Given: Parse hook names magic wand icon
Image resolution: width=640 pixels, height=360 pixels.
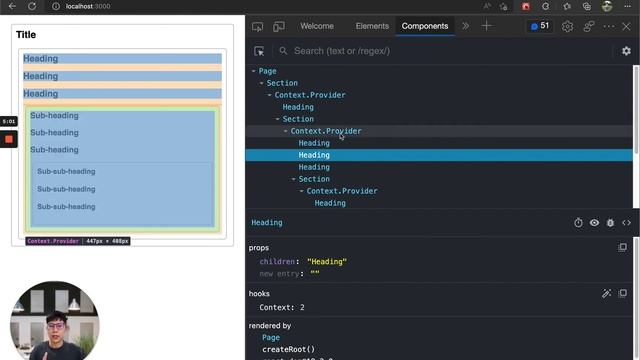Looking at the screenshot, I should pos(606,293).
